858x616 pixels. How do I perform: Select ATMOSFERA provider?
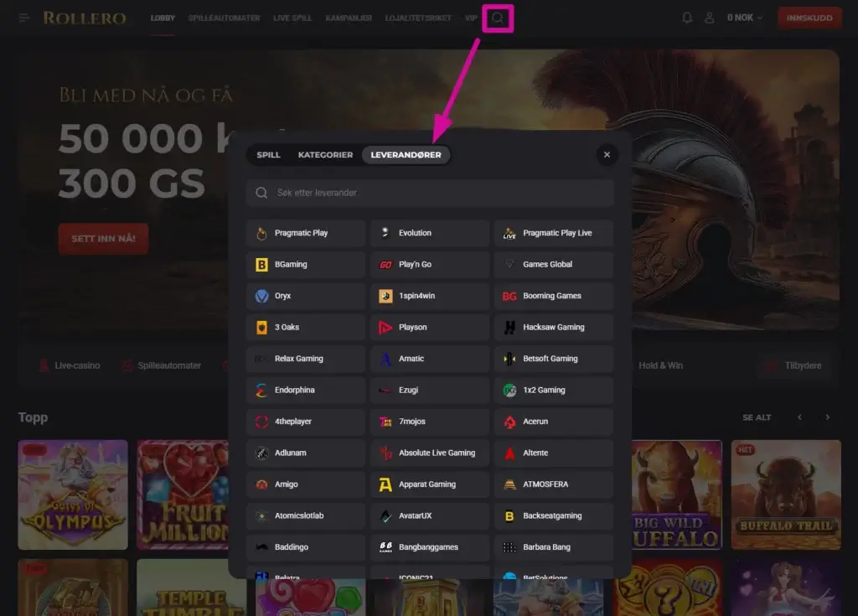[554, 484]
